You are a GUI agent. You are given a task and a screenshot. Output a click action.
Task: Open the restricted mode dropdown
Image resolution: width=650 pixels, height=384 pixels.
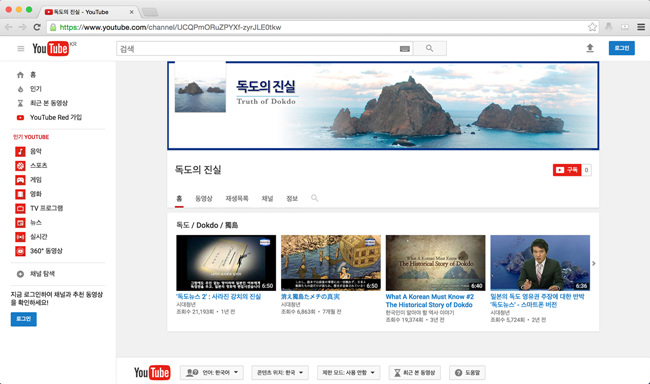tap(348, 373)
